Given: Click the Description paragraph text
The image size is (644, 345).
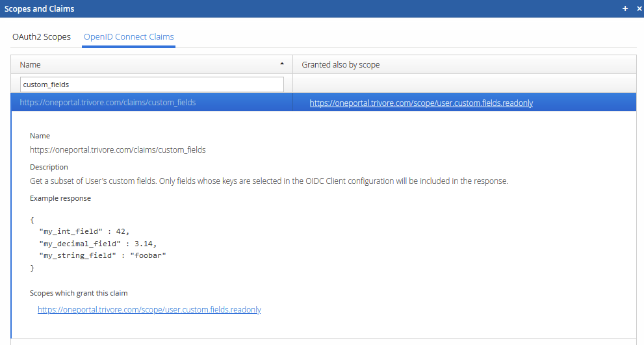Looking at the screenshot, I should tap(268, 181).
